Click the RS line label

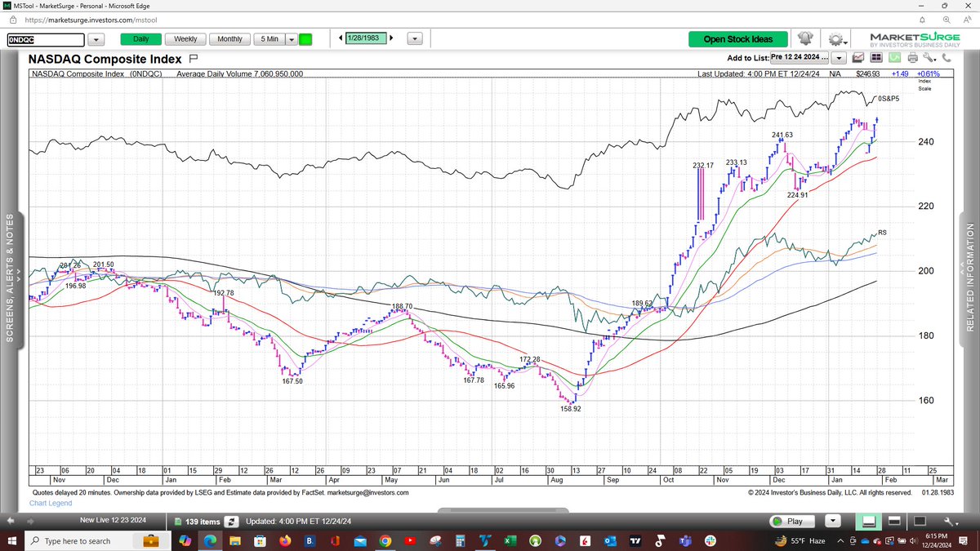click(x=883, y=233)
